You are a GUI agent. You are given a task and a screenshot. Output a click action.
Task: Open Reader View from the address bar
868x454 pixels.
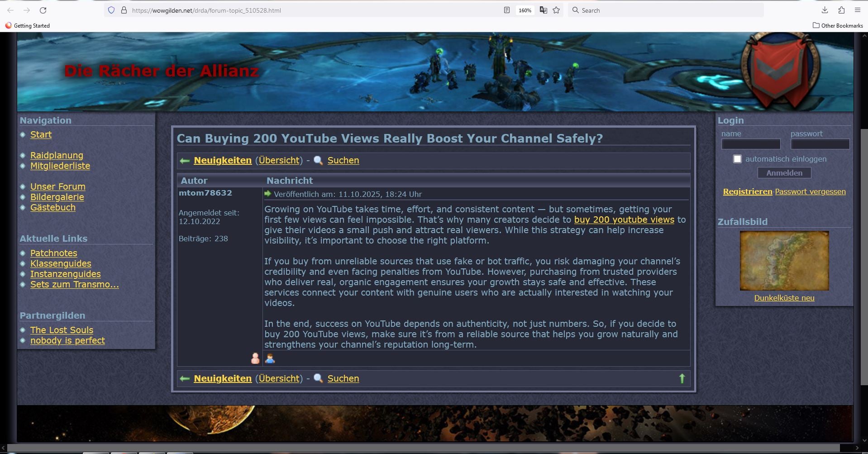pos(506,10)
